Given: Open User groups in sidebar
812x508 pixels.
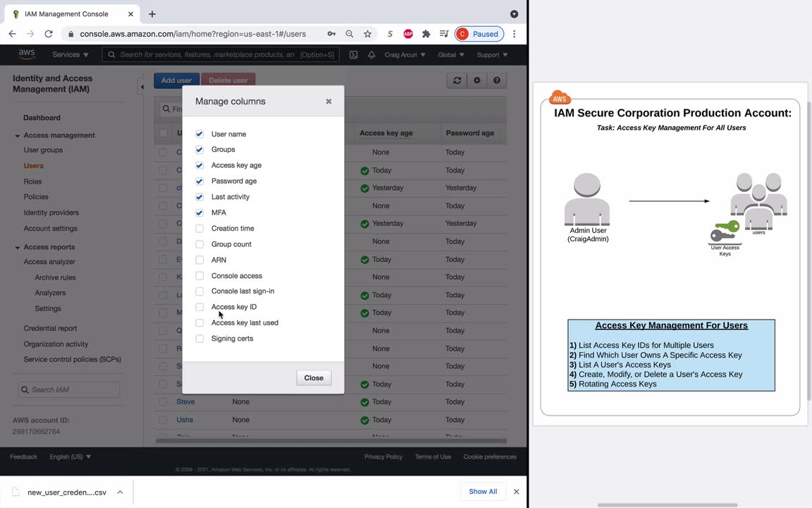Looking at the screenshot, I should click(x=43, y=150).
